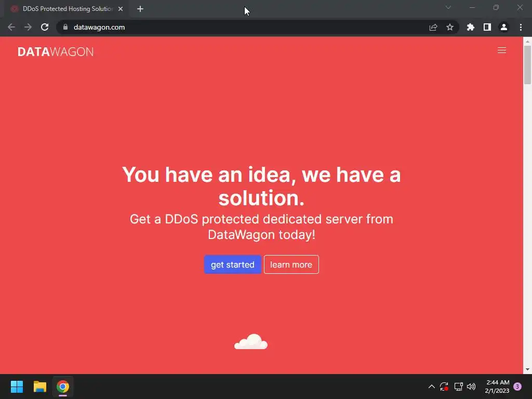Click the headline 'You have an idea, we have a solution.'
532x399 pixels.
pyautogui.click(x=261, y=186)
